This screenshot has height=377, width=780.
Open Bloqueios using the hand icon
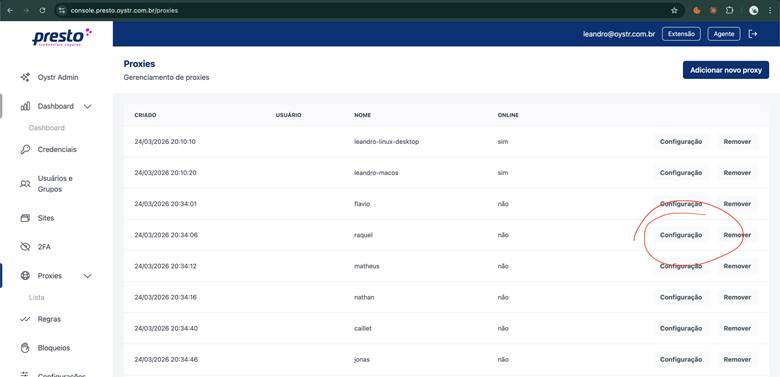point(25,348)
